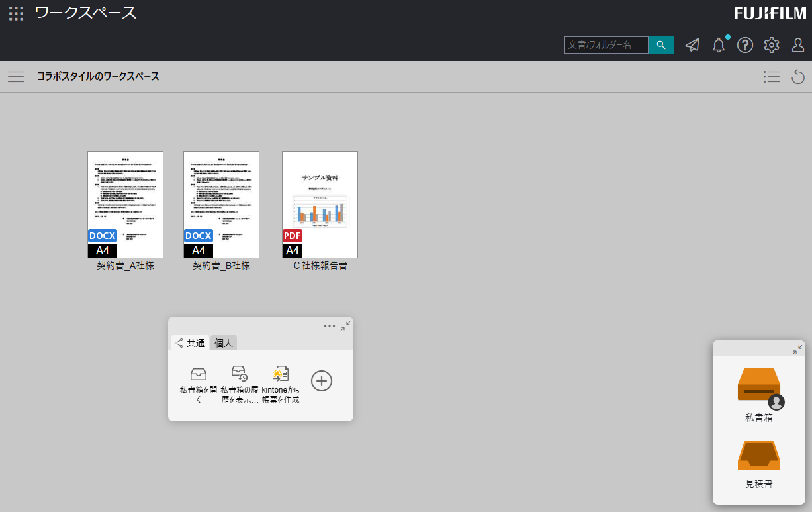Click the refresh workspace icon
The width and height of the screenshot is (812, 512).
pos(798,77)
